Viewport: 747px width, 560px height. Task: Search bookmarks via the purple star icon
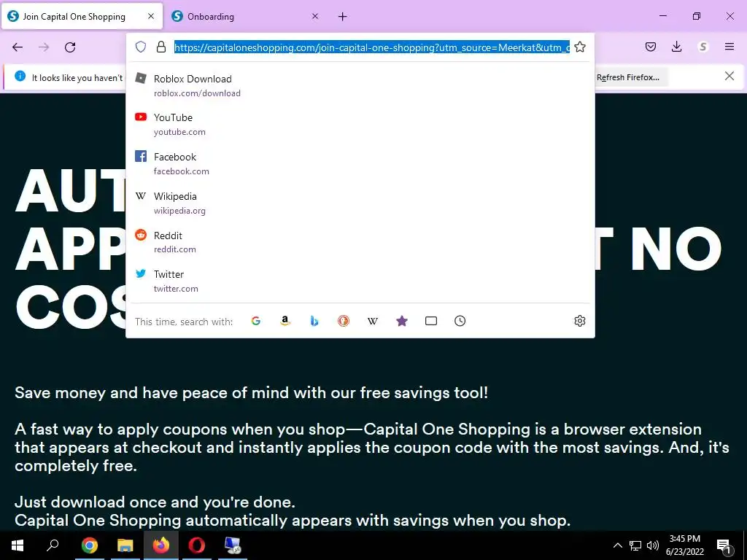402,321
